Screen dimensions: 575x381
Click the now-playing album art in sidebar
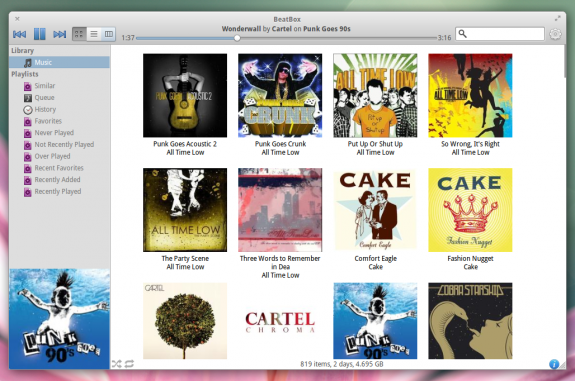click(59, 319)
